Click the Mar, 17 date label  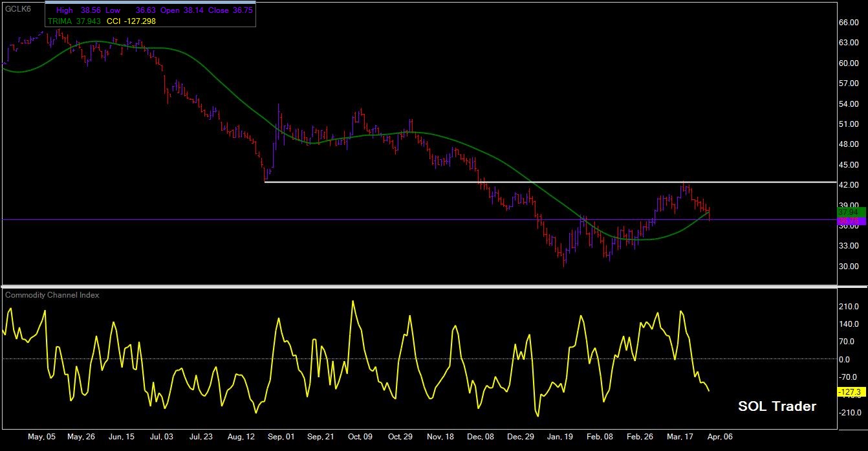point(680,437)
